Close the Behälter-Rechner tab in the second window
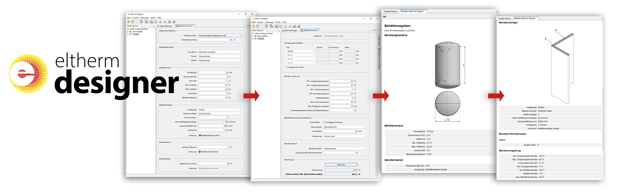Screen dimensions: 644x193 [x=318, y=30]
